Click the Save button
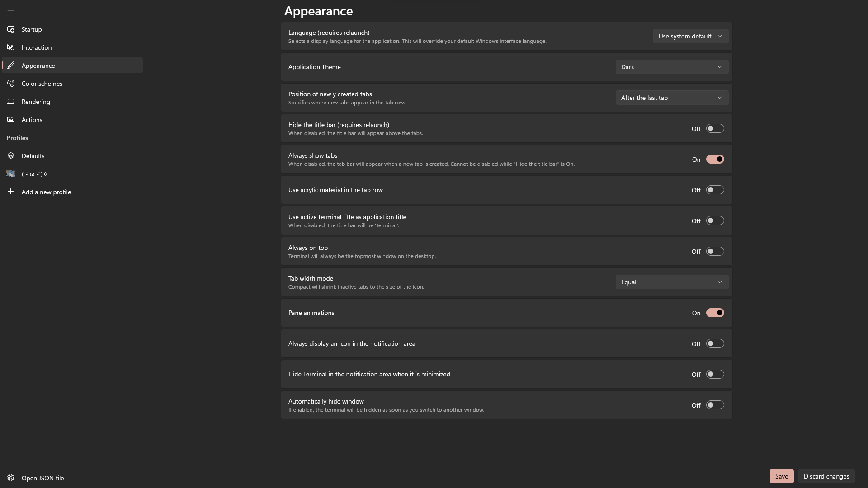 click(x=781, y=476)
